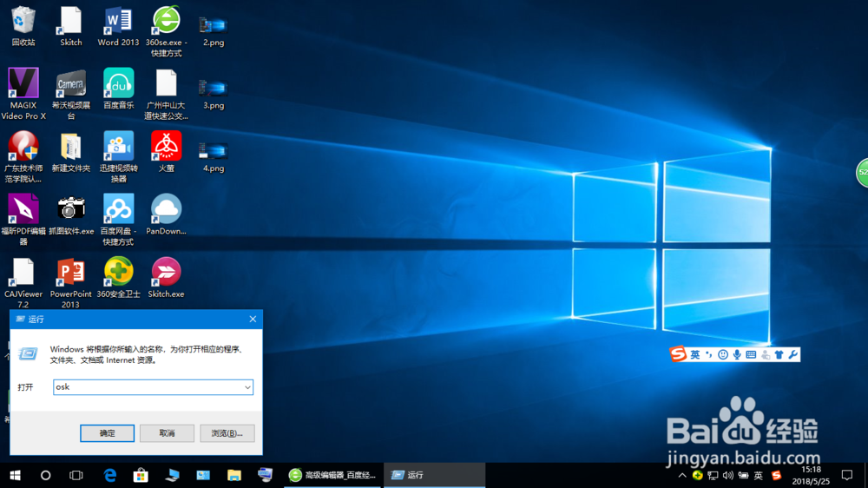Click 浏览(B)... in the Run dialog

tap(227, 433)
